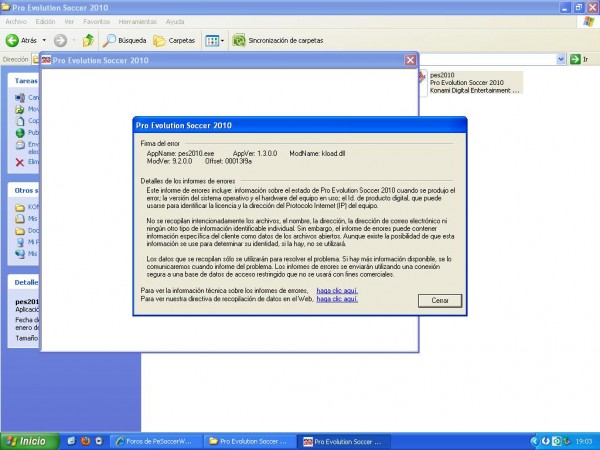Click the Mis sitios de red icon in sidebar
The image size is (600, 450).
coord(20,254)
